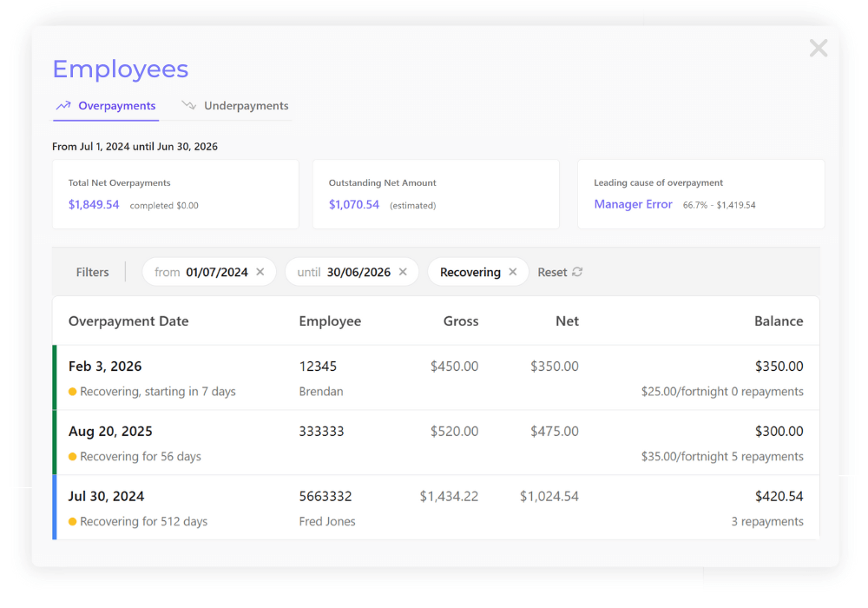Click the orange status dot on the Aug 20 row

(x=71, y=455)
